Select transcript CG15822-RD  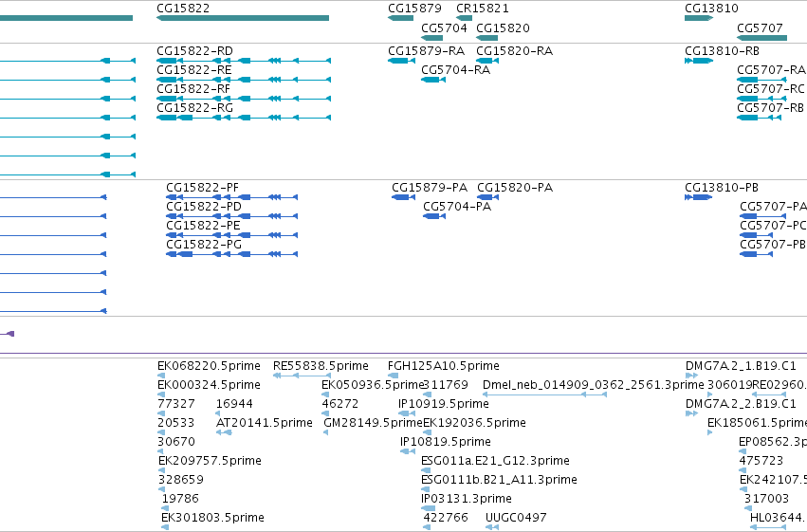pyautogui.click(x=244, y=61)
